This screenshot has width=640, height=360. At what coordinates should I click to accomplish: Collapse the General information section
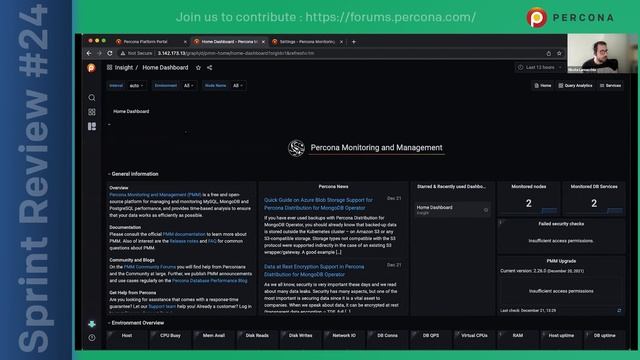133,174
